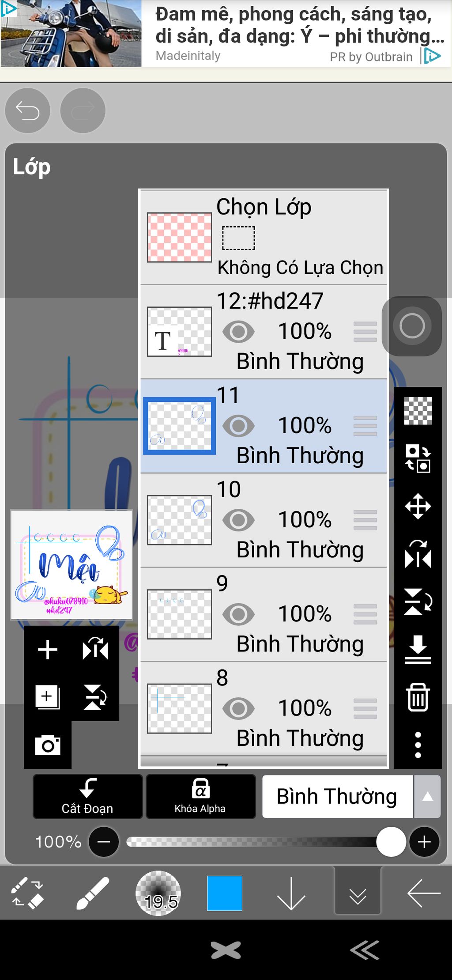This screenshot has height=980, width=452.
Task: Hide layer 12:#hd247 using the eye icon
Action: (x=238, y=332)
